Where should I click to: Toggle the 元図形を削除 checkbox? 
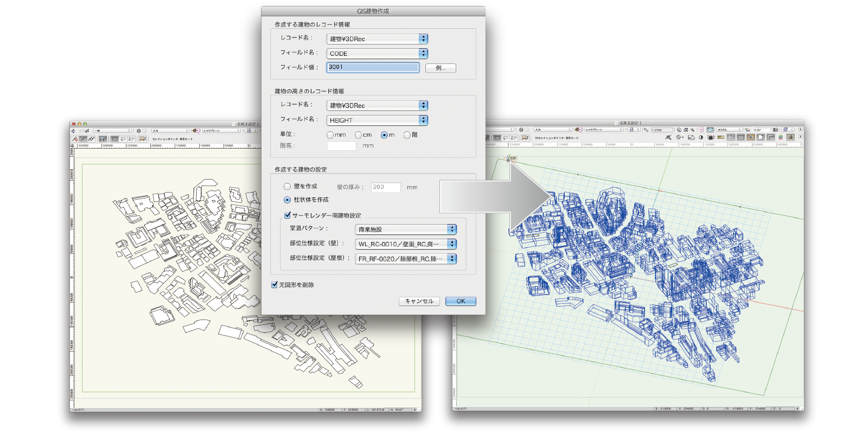click(275, 285)
